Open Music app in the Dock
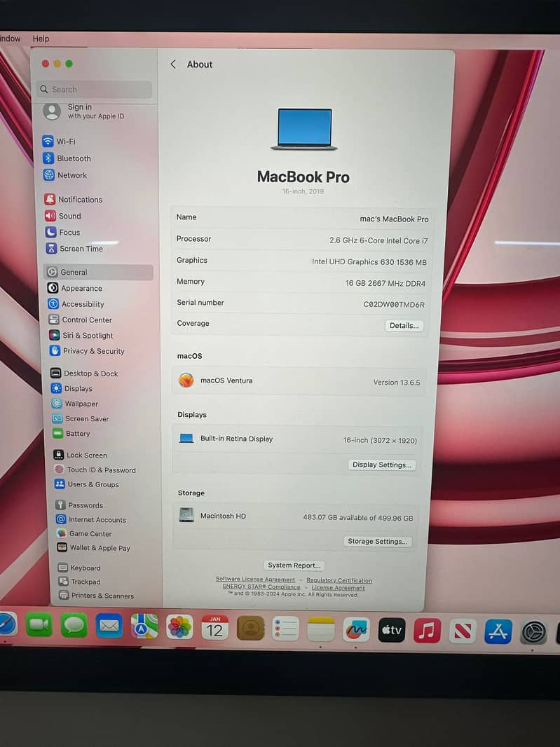This screenshot has width=560, height=747. [427, 631]
